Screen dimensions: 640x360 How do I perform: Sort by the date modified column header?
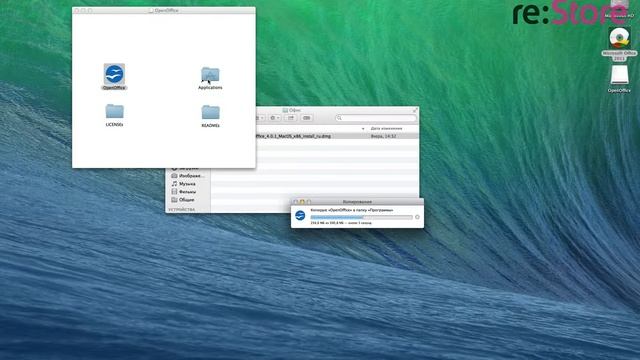coord(386,129)
